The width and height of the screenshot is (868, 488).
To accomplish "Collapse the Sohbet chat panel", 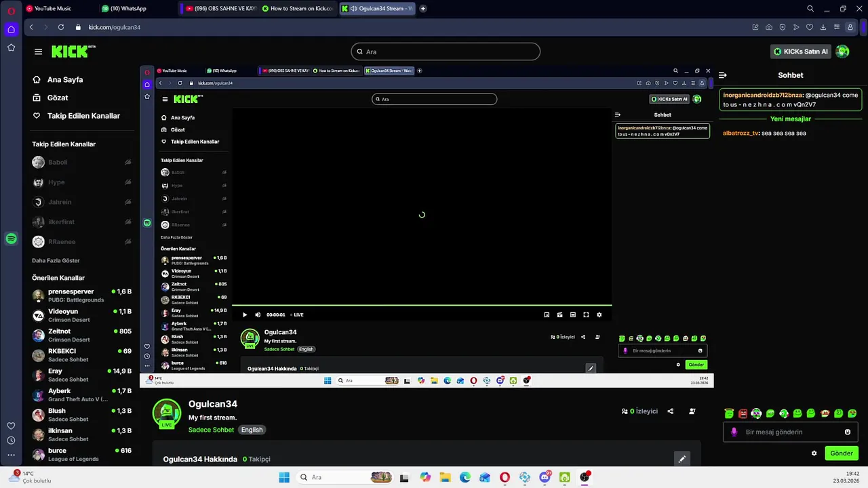I will [x=723, y=75].
